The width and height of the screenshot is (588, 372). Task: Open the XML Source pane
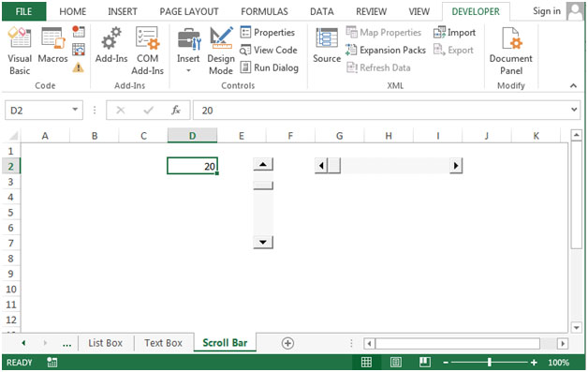327,45
